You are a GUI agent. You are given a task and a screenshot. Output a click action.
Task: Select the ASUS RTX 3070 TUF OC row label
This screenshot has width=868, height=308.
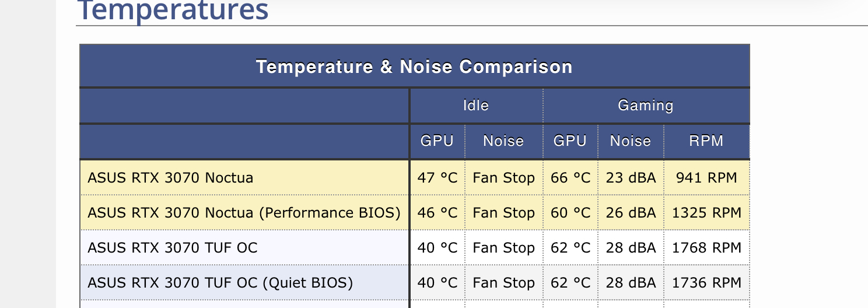coord(172,248)
